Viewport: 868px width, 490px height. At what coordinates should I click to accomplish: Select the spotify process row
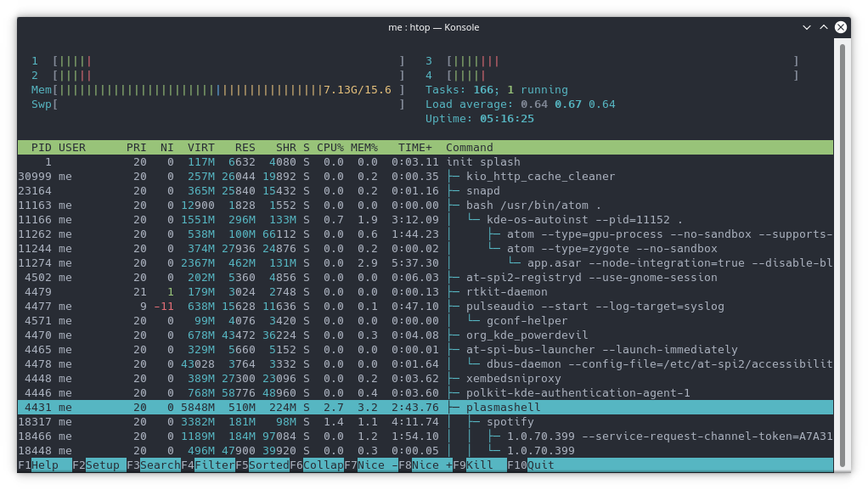[x=426, y=421]
